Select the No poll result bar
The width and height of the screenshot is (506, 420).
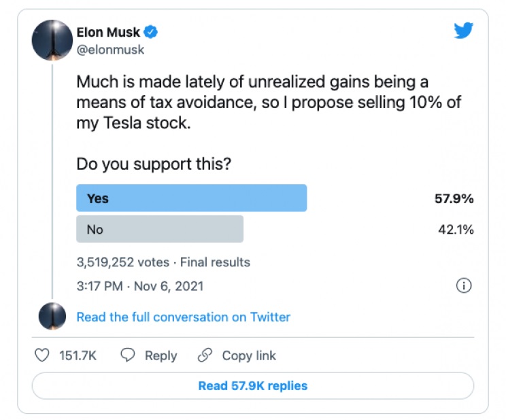(160, 229)
